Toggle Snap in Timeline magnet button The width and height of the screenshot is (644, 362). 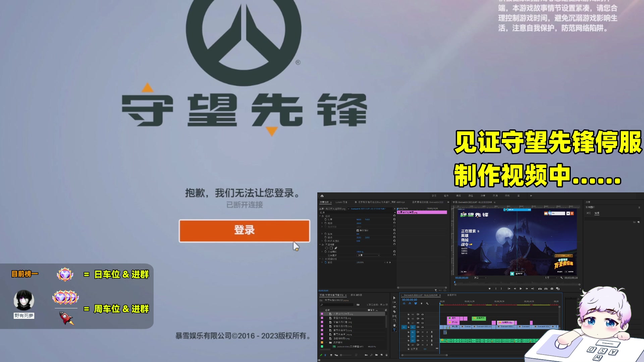point(410,303)
